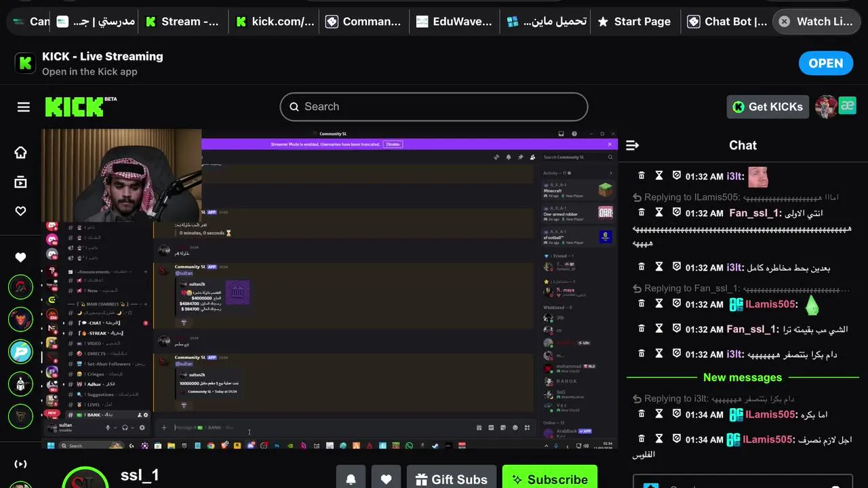Click the live stream video player
This screenshot has height=488, width=868.
[x=330, y=289]
